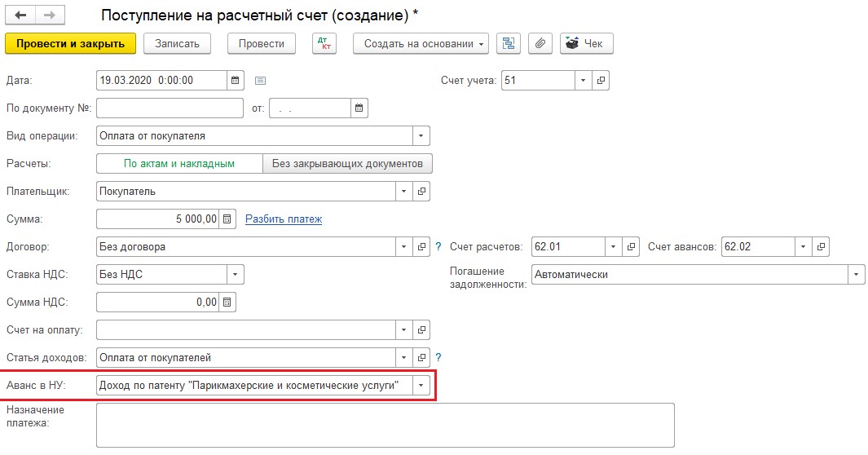Click the 'Разбить платеж' link
The width and height of the screenshot is (868, 455).
pyautogui.click(x=284, y=219)
